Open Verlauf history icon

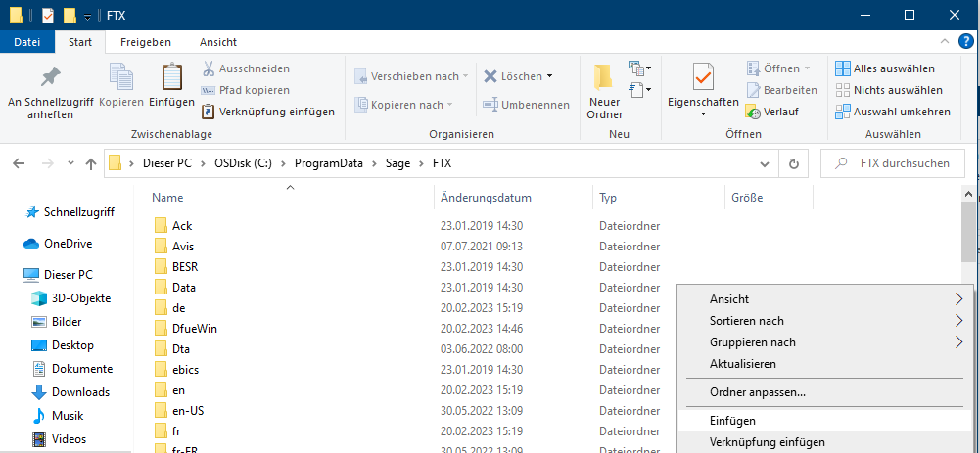[x=772, y=112]
